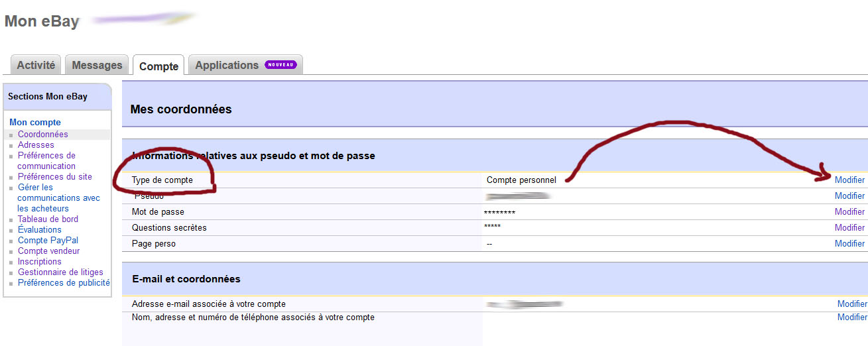Click the E-mail et coordonnées heading
868x346 pixels.
point(186,279)
